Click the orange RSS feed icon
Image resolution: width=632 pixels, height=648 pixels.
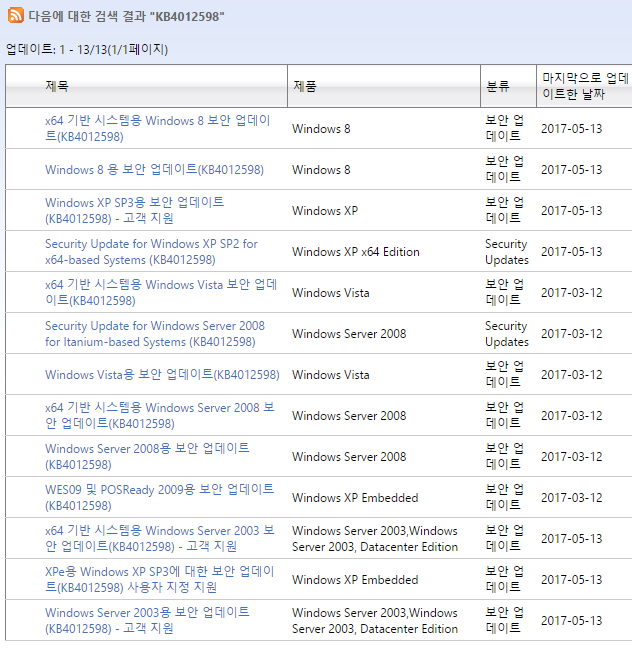click(16, 15)
